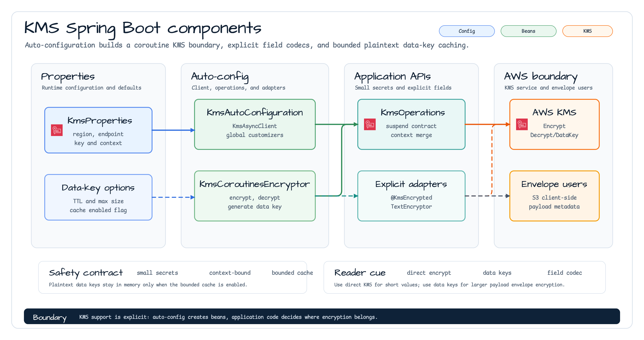The height and width of the screenshot is (340, 644).
Task: Click 'generate data key' text
Action: click(254, 207)
